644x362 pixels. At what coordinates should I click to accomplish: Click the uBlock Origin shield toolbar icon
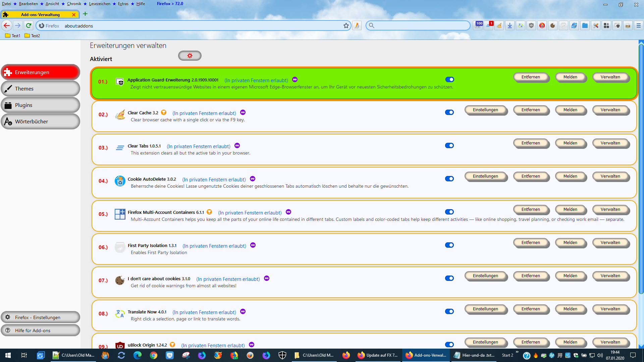tap(531, 25)
